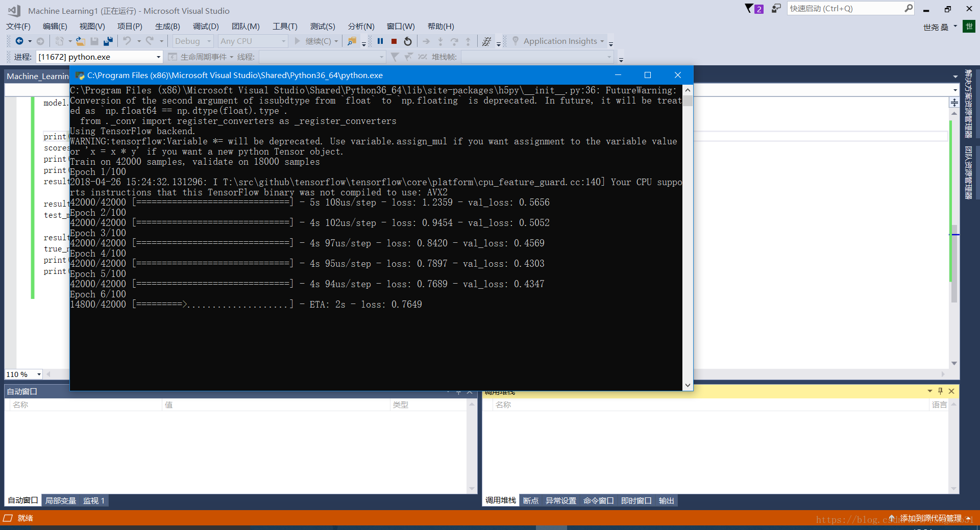Click the notifications flag icon with badge 2
Viewport: 980px width, 530px height.
754,9
